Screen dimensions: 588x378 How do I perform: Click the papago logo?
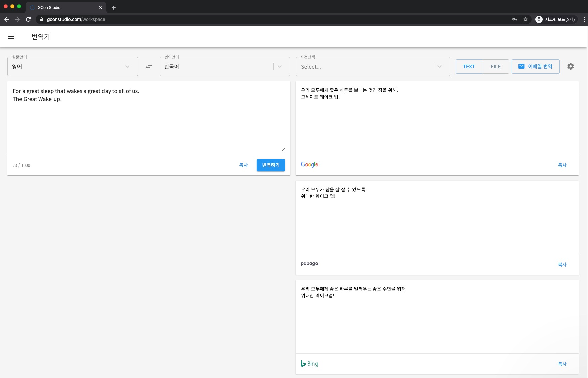[309, 264]
